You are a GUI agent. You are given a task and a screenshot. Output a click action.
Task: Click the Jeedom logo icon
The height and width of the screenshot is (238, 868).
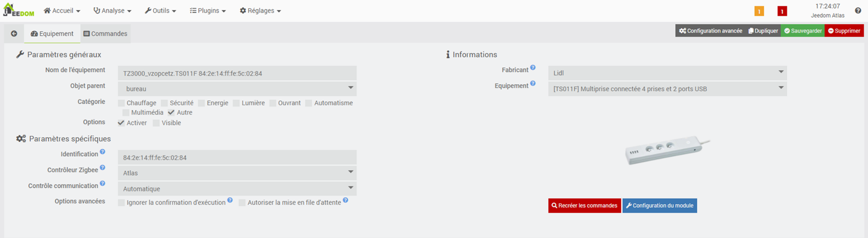19,10
